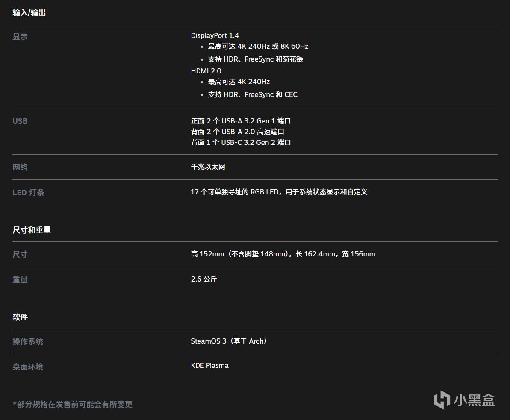Click the 软件 section heading
Screen dimensions: 510x420
click(20, 317)
